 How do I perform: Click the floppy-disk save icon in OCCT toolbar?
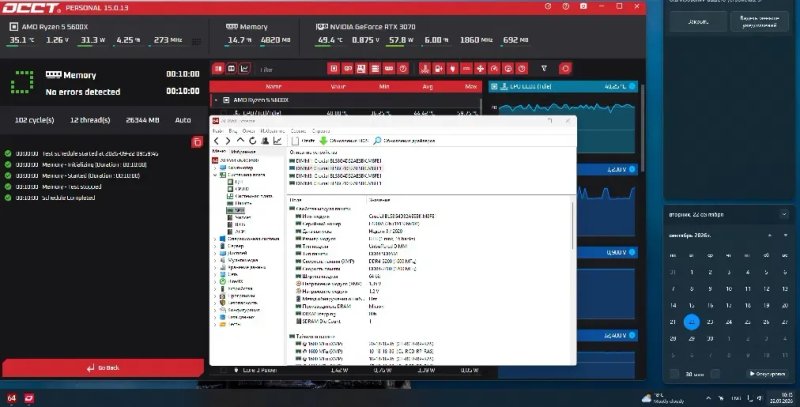click(x=361, y=68)
